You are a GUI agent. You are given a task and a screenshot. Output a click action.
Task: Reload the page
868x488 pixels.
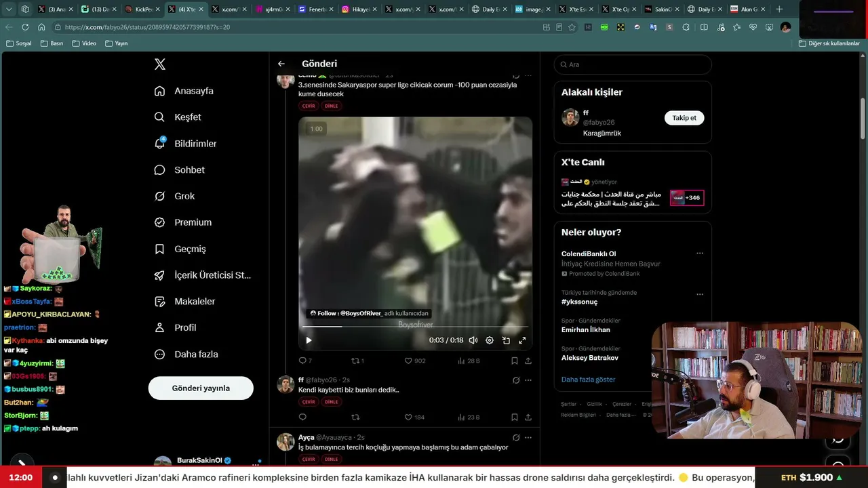[x=25, y=27]
